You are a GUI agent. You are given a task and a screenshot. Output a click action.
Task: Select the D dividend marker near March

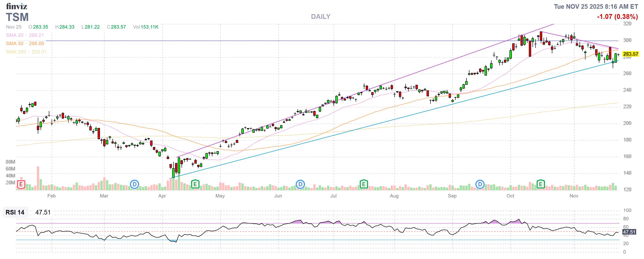135,184
